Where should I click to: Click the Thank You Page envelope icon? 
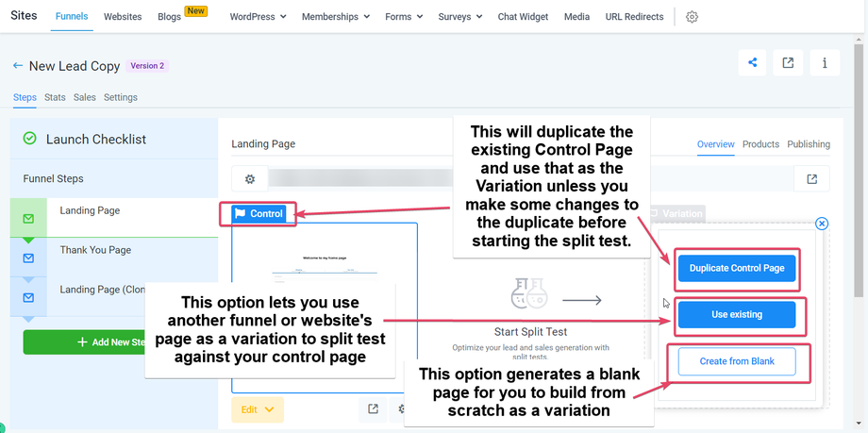[x=28, y=258]
